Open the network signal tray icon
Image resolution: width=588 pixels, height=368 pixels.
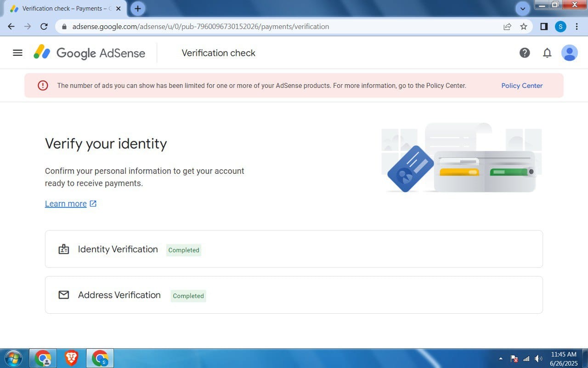coord(526,358)
